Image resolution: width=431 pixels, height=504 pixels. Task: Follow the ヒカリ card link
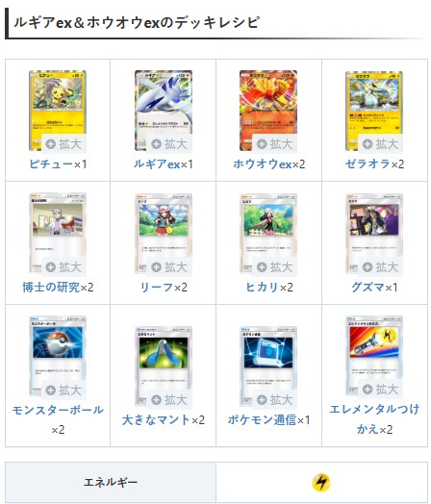tap(263, 287)
